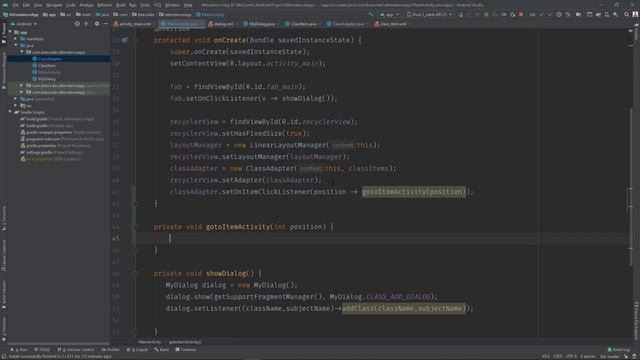Viewport: 640px width, 360px height.
Task: Open the Event Log panel
Action: pyautogui.click(x=619, y=350)
